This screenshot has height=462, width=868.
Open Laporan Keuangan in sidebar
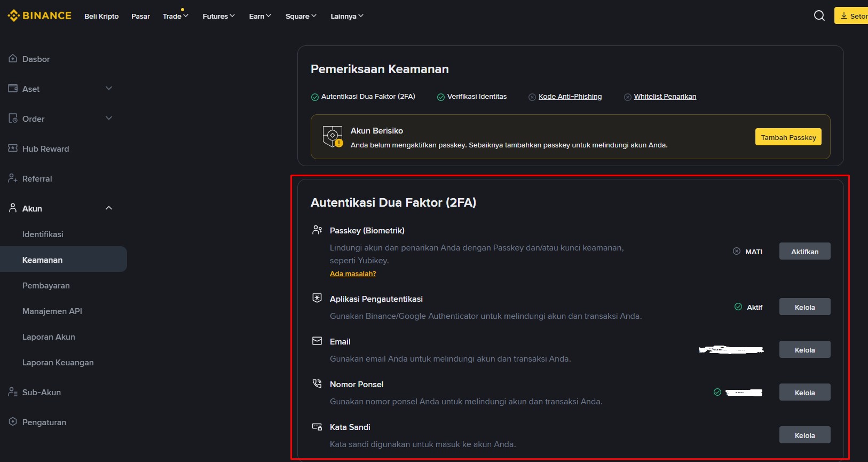[58, 362]
